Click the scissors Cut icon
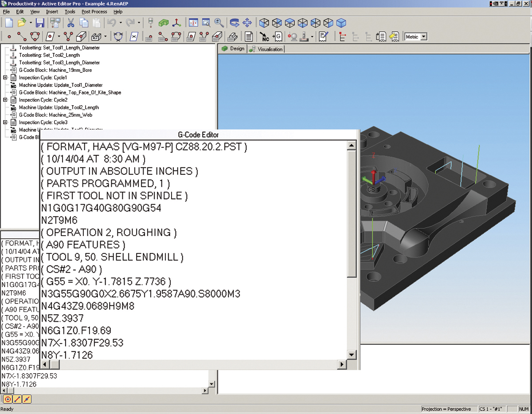 point(70,23)
